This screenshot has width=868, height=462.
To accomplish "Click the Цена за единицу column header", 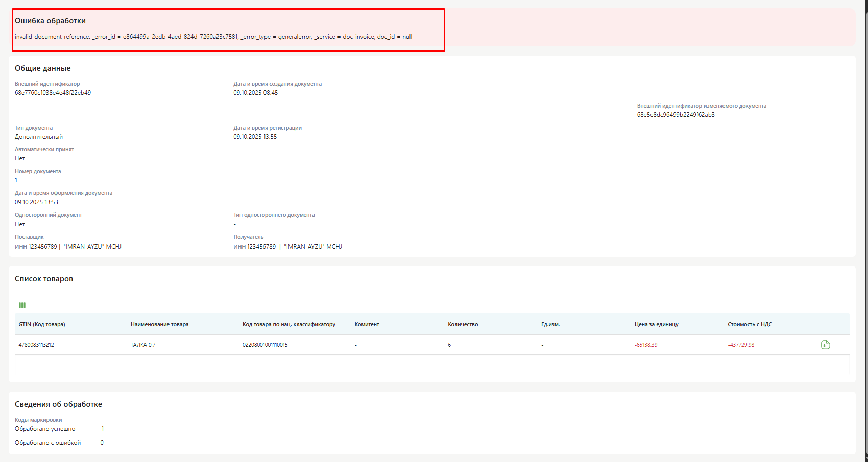I will [656, 324].
